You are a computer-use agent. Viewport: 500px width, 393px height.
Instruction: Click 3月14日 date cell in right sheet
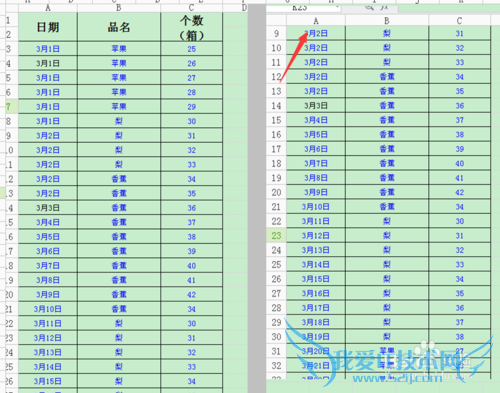click(x=316, y=265)
